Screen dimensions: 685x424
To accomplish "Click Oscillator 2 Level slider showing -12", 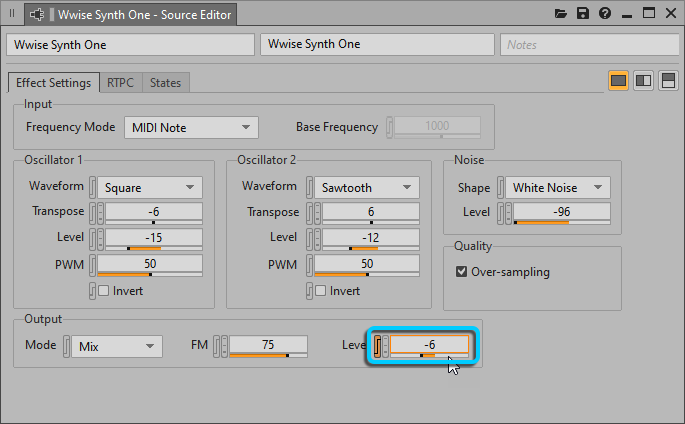I will click(x=371, y=239).
